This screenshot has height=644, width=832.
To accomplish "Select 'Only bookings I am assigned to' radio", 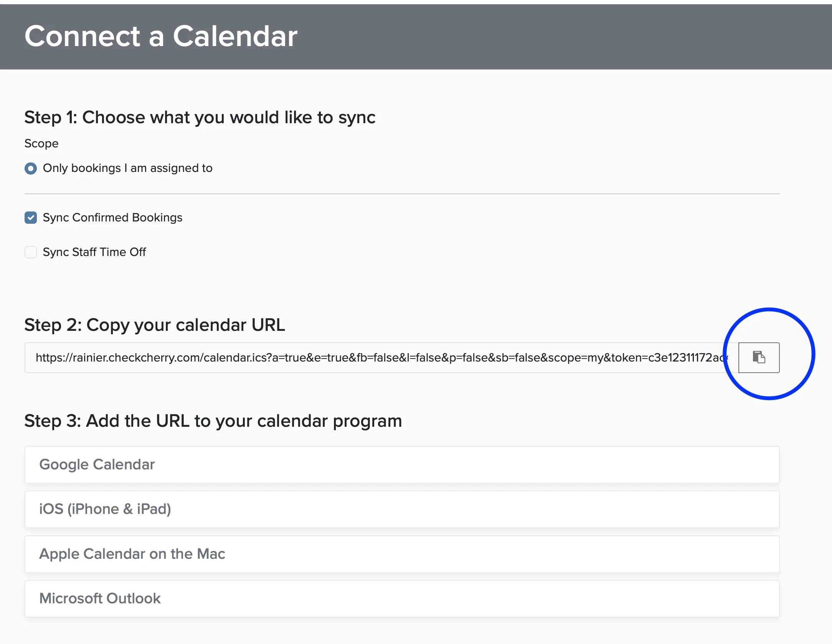I will tap(31, 168).
